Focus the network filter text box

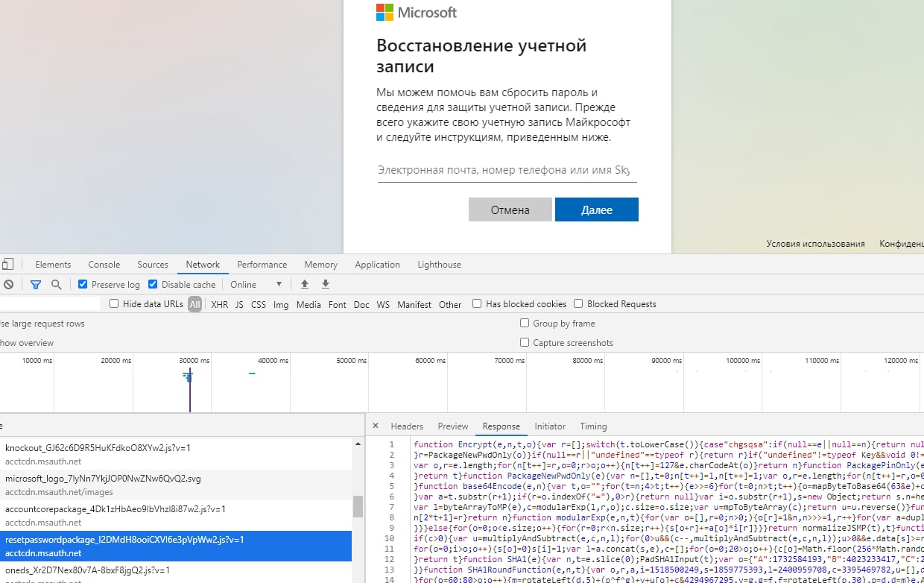click(x=50, y=303)
